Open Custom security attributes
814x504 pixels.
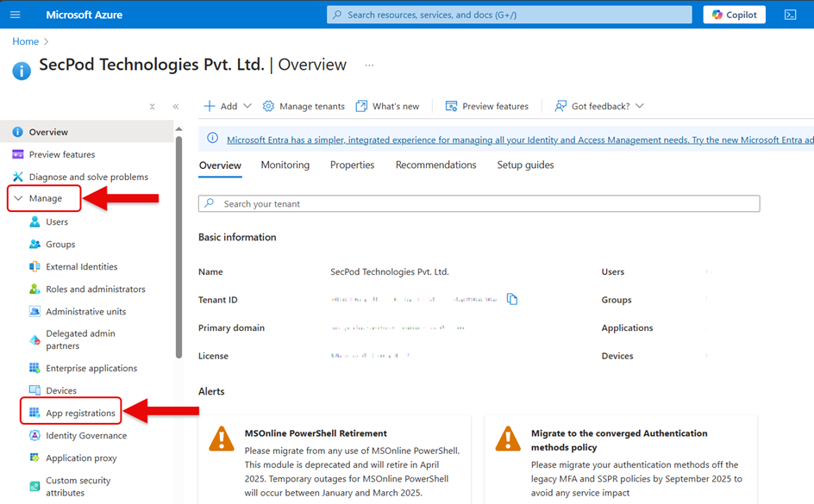(78, 487)
